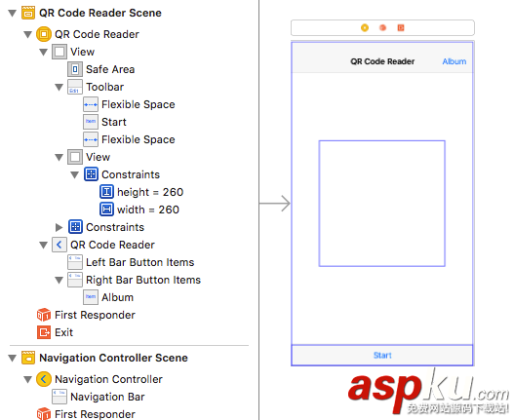Screen dimensions: 514x420
Task: Select the Left Bar Button Items label
Action: [x=140, y=262]
